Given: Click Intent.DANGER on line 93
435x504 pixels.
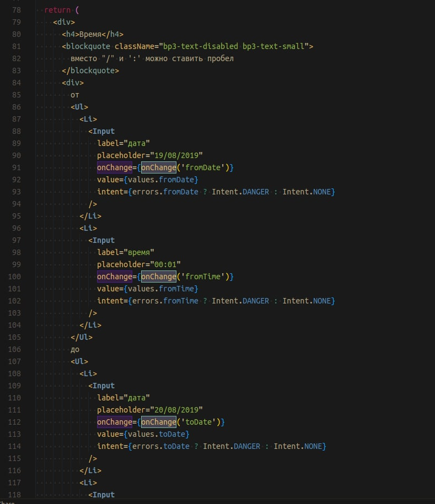Looking at the screenshot, I should pyautogui.click(x=240, y=192).
